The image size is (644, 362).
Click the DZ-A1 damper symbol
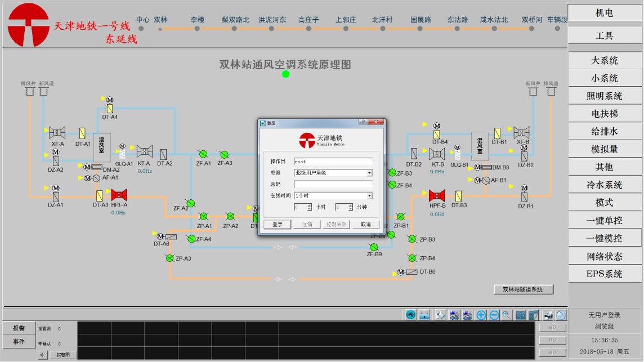coord(56,197)
